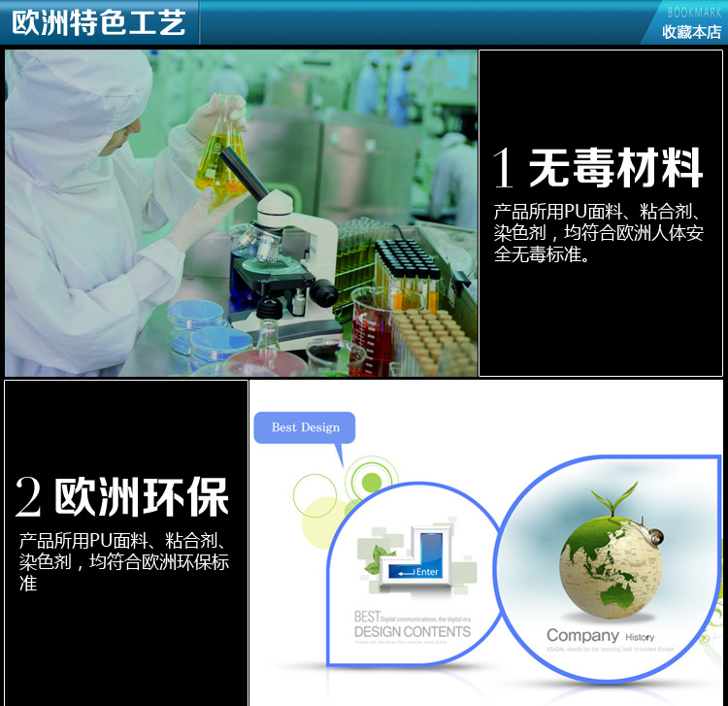Click the Best Design speech bubble
The width and height of the screenshot is (728, 706).
[305, 427]
